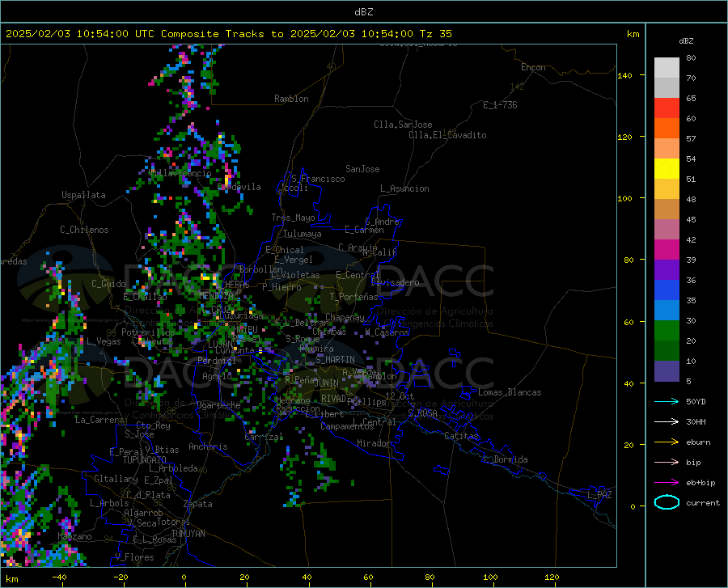Screen dimensions: 728x588
Task: Select the light gray 70 dBZ swatch
Action: 667,68
